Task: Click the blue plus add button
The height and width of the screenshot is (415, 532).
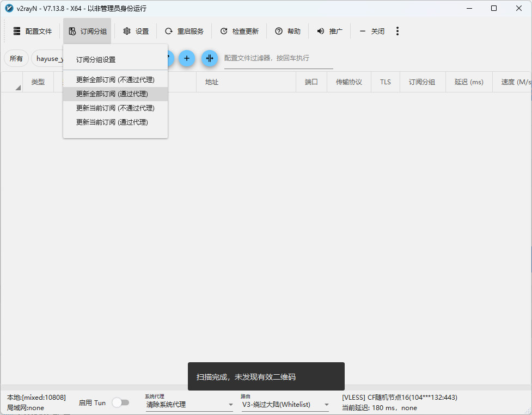Action: click(187, 58)
